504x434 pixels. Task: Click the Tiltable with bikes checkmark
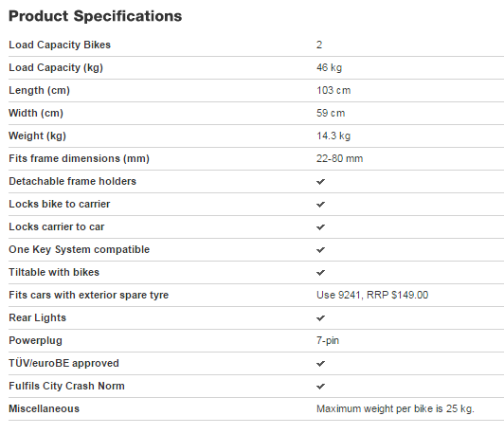[x=320, y=273]
